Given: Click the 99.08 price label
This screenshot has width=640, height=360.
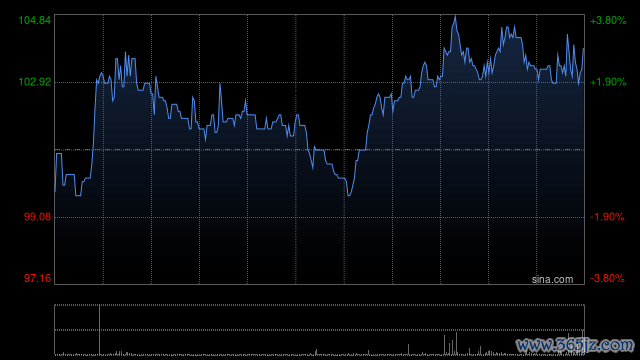Looking at the screenshot, I should (x=37, y=217).
